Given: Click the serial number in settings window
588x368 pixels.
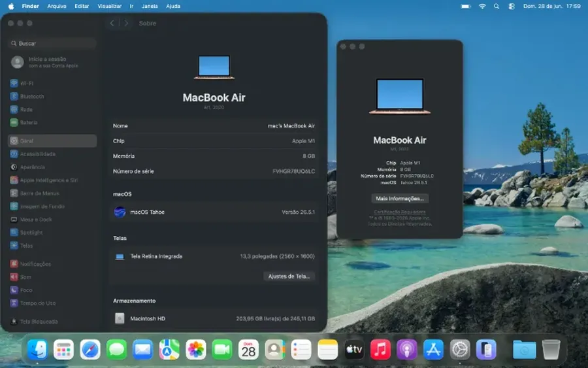Looking at the screenshot, I should (293, 171).
